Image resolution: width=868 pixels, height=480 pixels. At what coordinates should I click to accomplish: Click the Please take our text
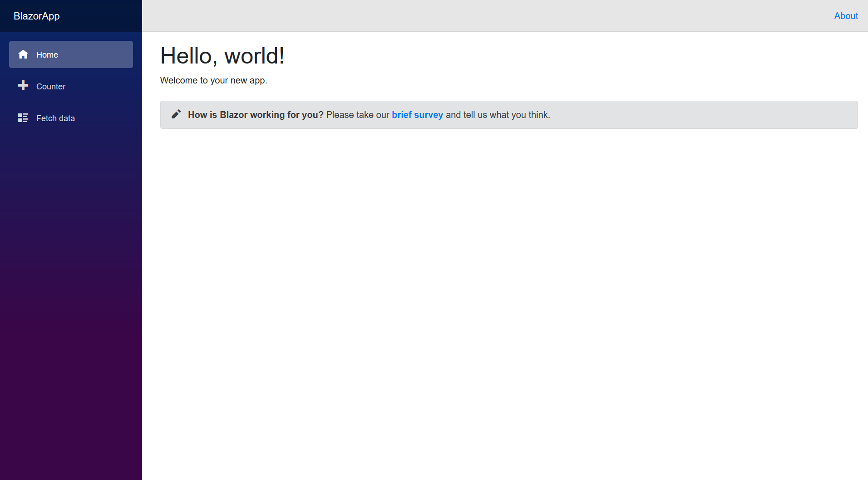tap(358, 115)
